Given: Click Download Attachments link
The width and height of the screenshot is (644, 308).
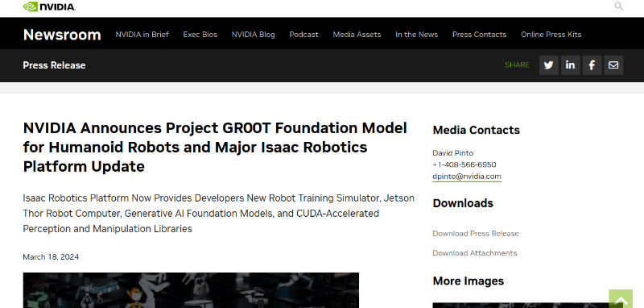Looking at the screenshot, I should tap(475, 253).
